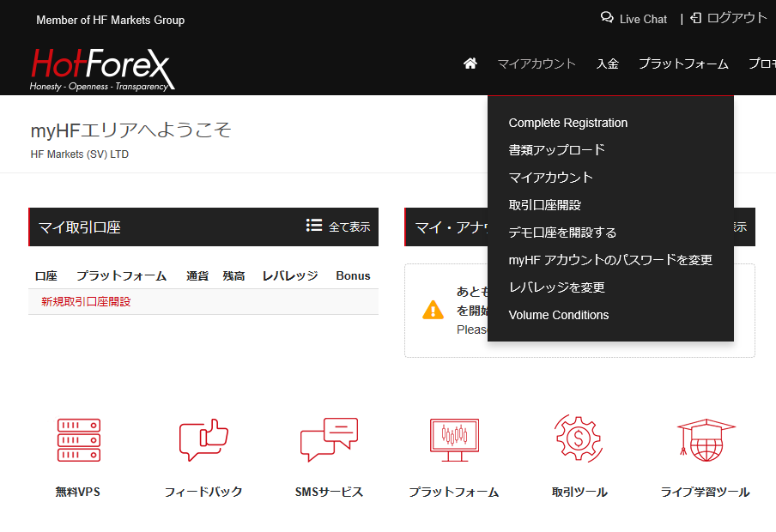The image size is (776, 532).
Task: Click the Bonus column header
Action: (x=353, y=275)
